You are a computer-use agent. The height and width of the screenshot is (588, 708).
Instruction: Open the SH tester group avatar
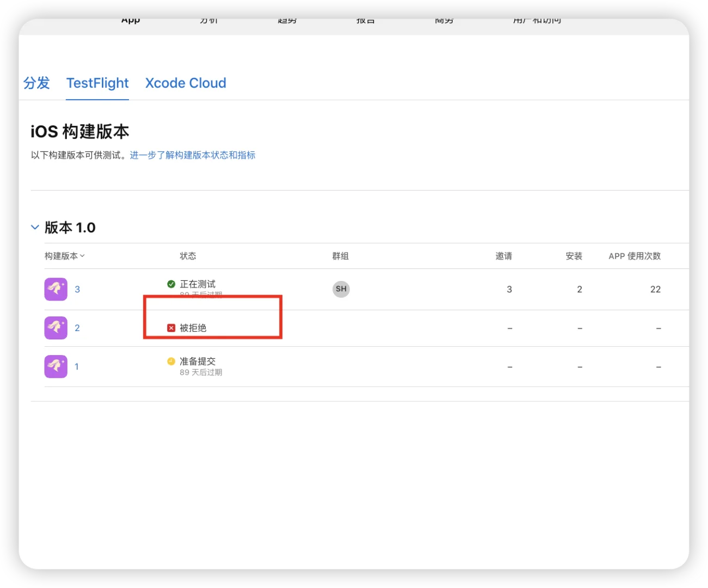coord(341,289)
